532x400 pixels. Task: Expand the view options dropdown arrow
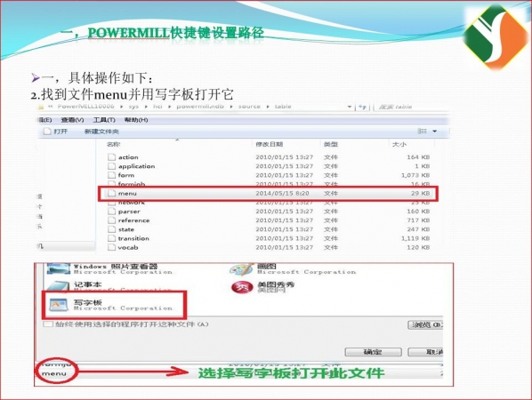[x=435, y=132]
